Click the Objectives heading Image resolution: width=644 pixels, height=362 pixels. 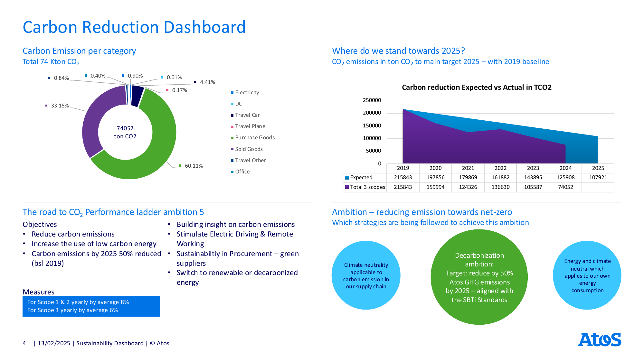click(x=40, y=225)
